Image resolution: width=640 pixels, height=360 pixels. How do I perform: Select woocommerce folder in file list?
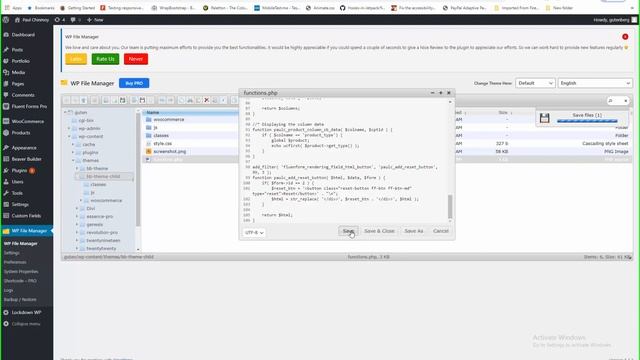point(169,120)
